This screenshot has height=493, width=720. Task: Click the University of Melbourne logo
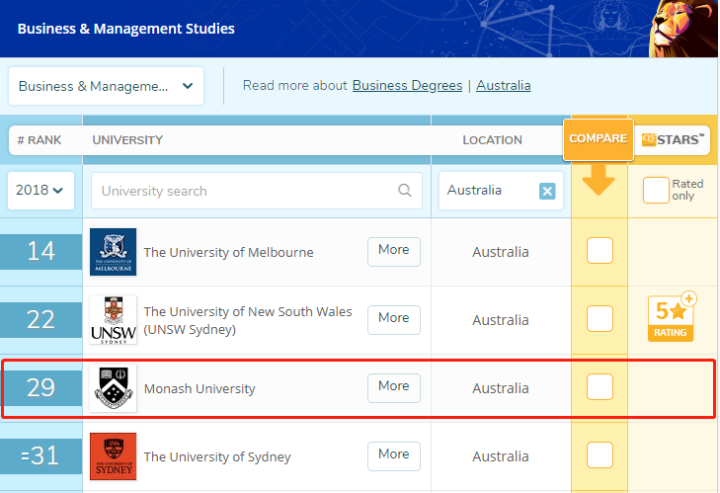pyautogui.click(x=113, y=252)
